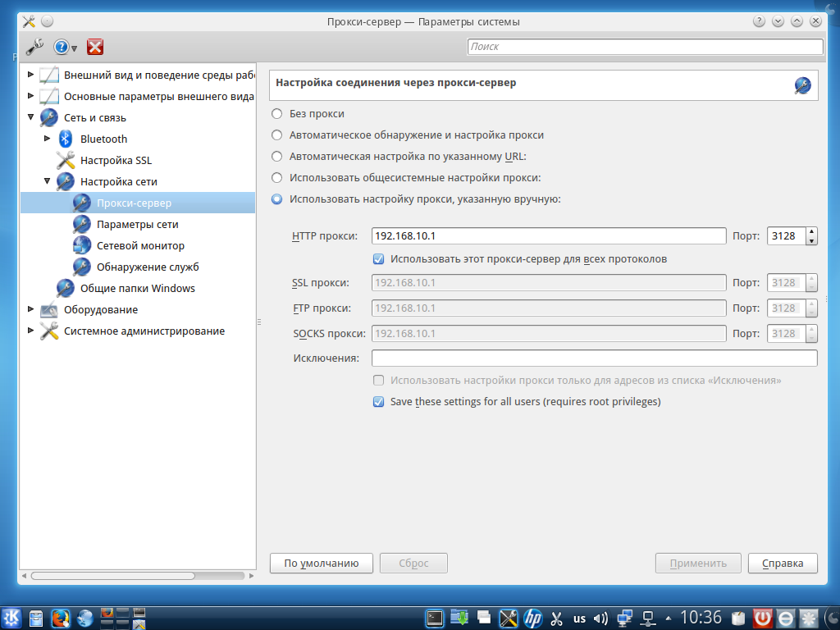Click the Настройка SSL tools icon
Screen dimensions: 840x630
pyautogui.click(x=66, y=160)
